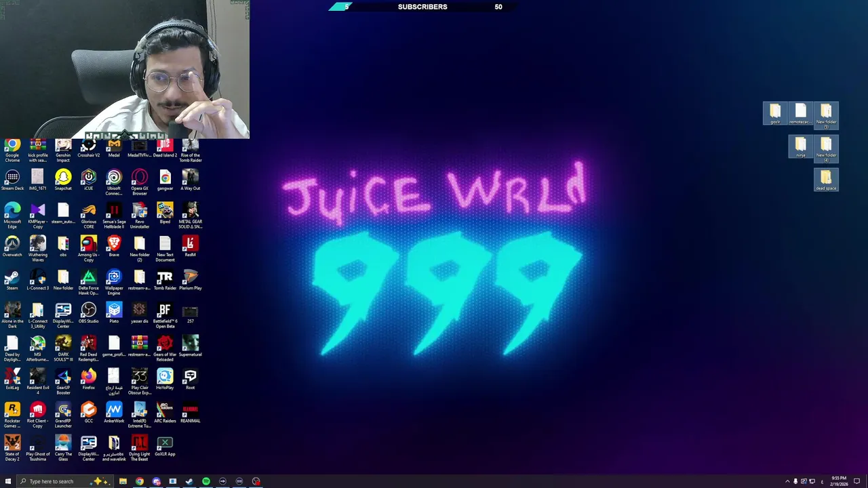868x488 pixels.
Task: Open the notification center in taskbar
Action: [856, 481]
